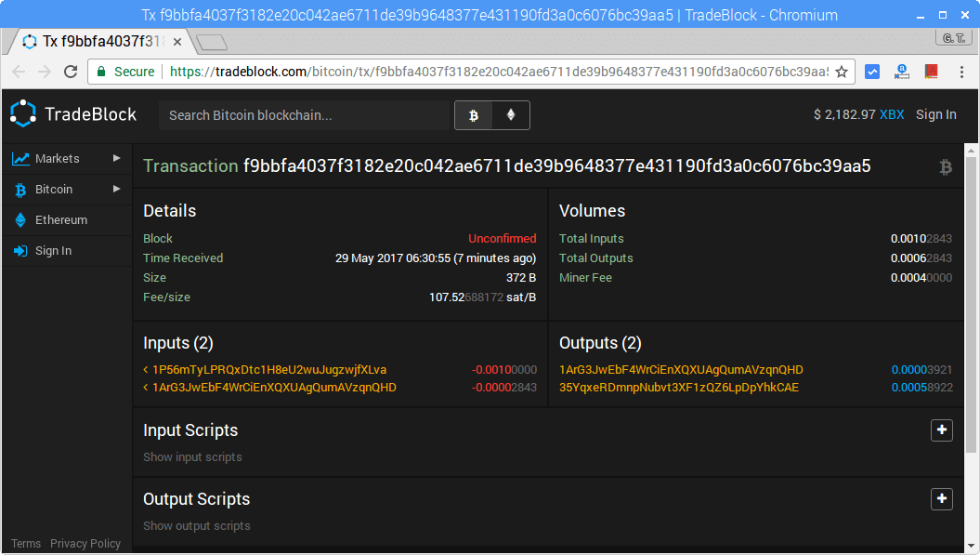Click the Bitcoin icon beside the transaction hash
980x555 pixels.
[x=946, y=167]
